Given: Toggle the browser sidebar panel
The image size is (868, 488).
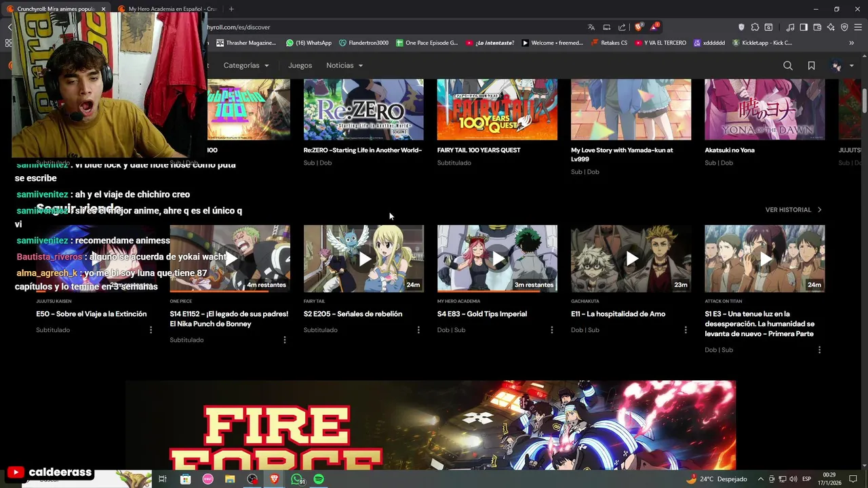Looking at the screenshot, I should click(x=804, y=27).
